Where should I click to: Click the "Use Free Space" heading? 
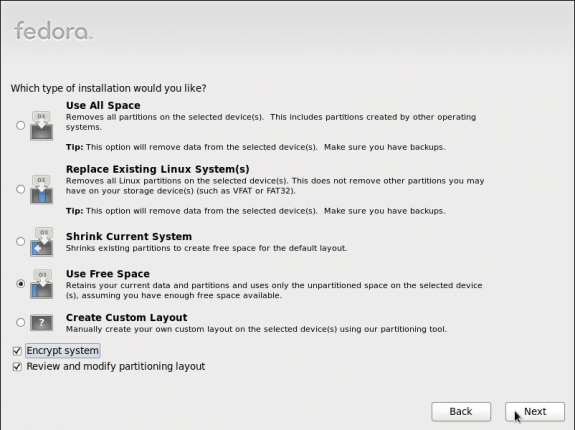pyautogui.click(x=108, y=274)
